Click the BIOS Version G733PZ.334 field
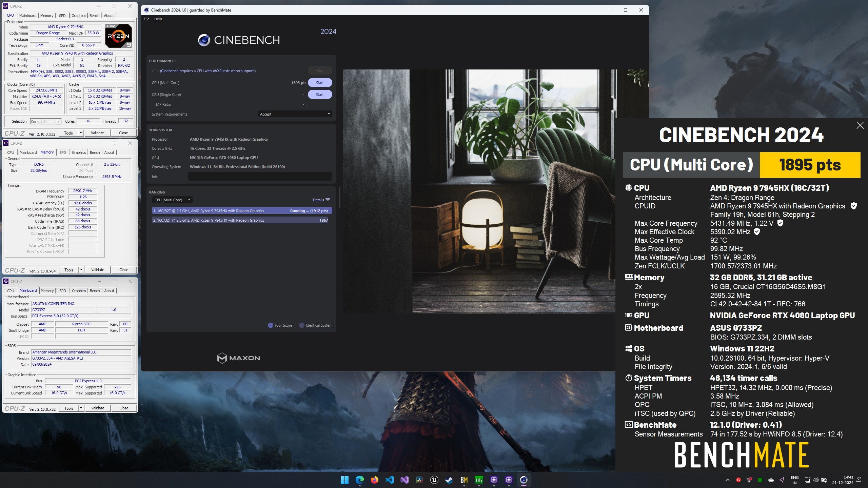 (x=81, y=358)
